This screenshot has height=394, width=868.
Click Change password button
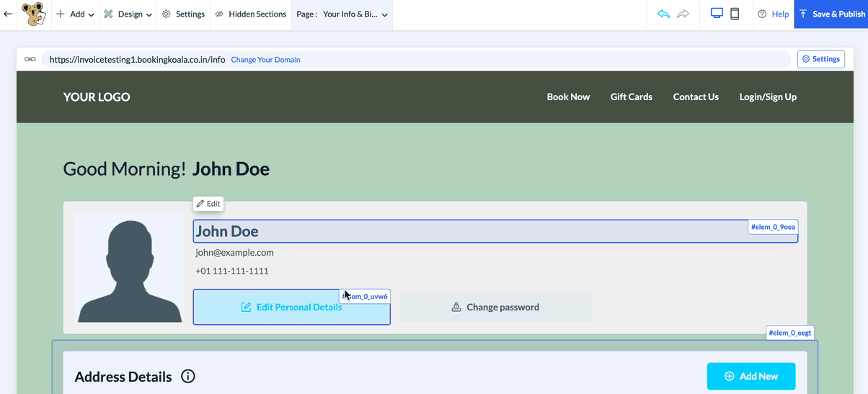[495, 307]
